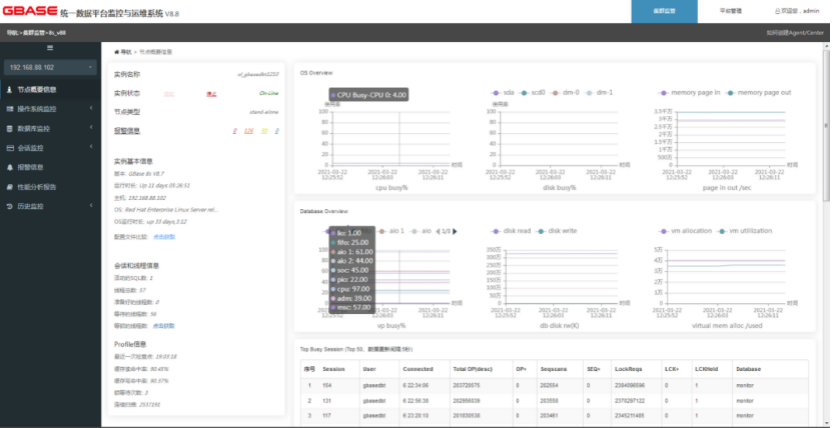The image size is (832, 428).
Task: Click the hamburger menu icon atop sidebar
Action: (x=50, y=48)
